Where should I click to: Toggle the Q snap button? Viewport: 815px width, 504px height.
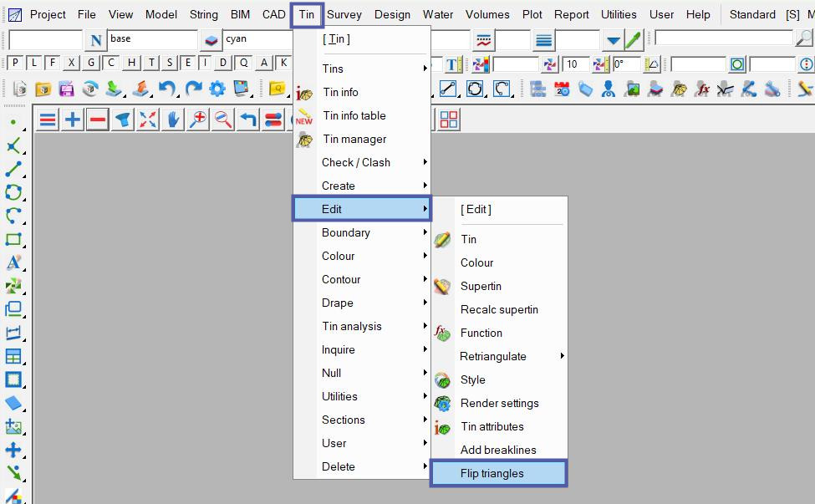244,63
